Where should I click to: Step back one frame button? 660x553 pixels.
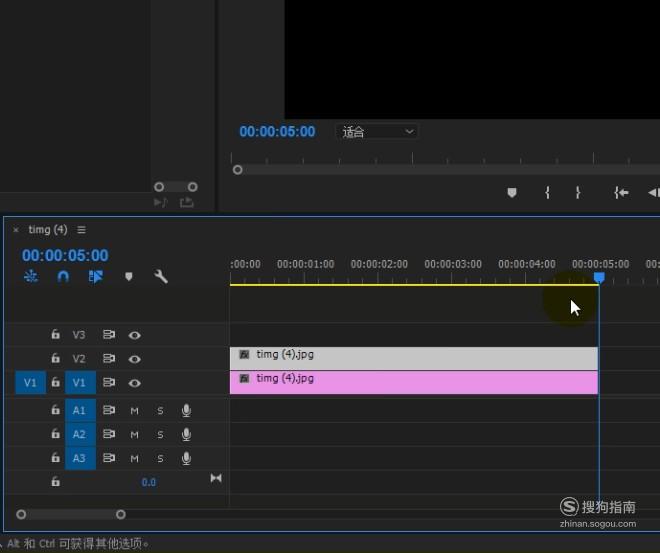pyautogui.click(x=653, y=193)
